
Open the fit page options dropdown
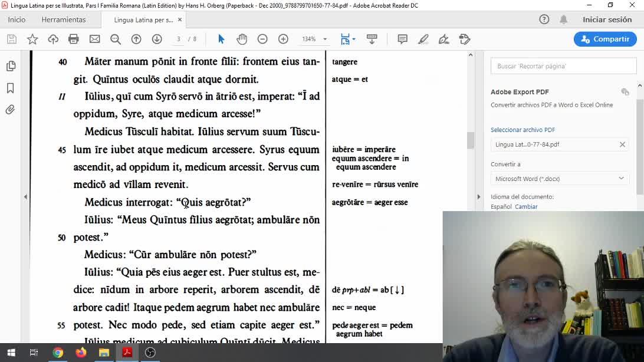(348, 39)
